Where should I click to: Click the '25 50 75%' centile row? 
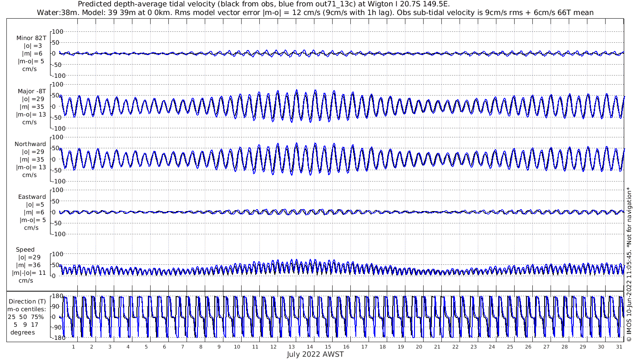click(x=26, y=317)
